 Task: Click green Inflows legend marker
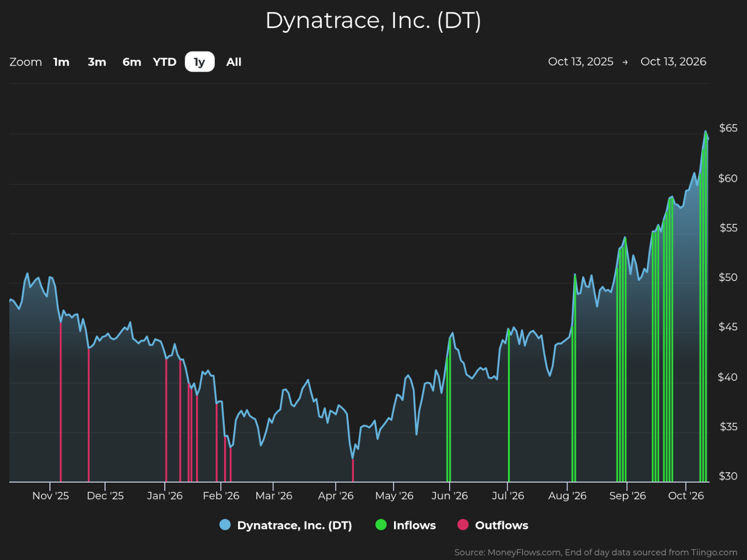point(381,525)
